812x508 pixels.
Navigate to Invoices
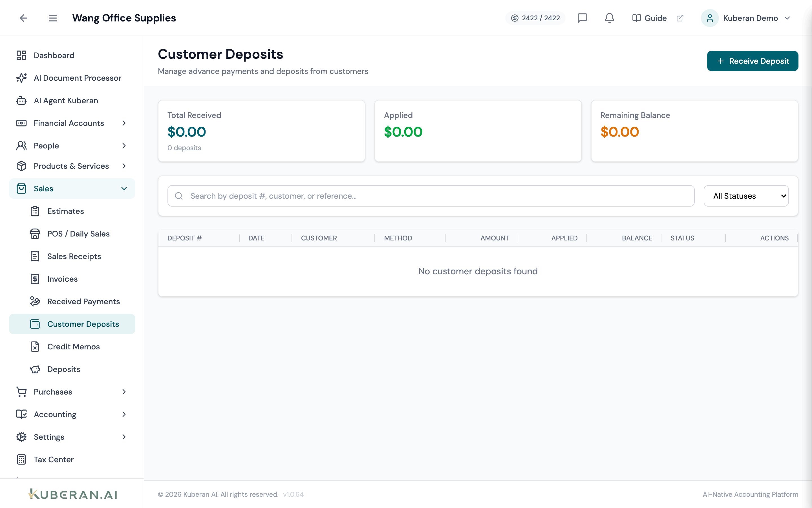tap(72, 279)
